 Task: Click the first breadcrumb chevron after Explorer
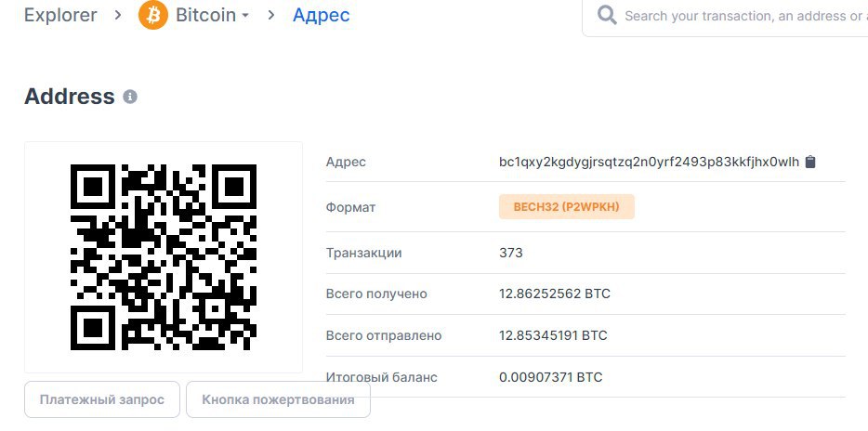[117, 16]
